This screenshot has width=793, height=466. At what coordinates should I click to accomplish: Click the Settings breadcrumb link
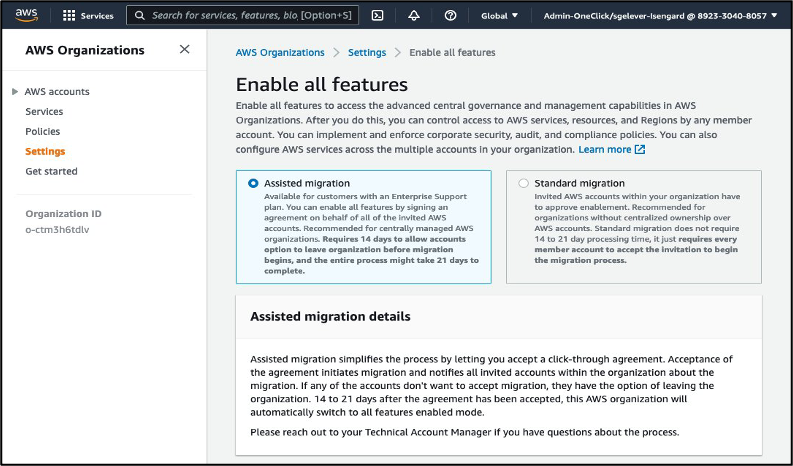tap(367, 53)
